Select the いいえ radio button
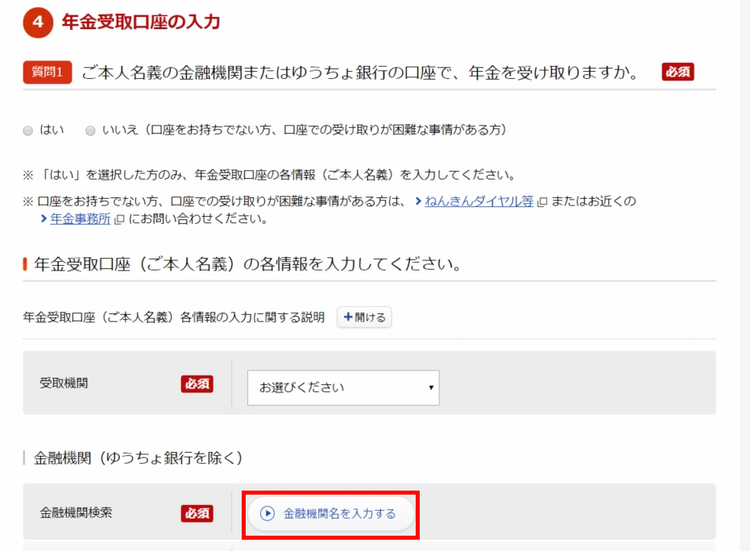750x551 pixels. tap(90, 131)
